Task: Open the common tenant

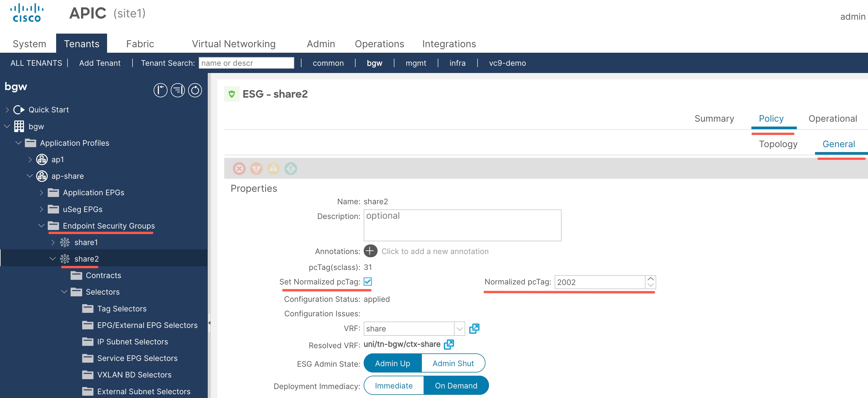Action: [328, 63]
